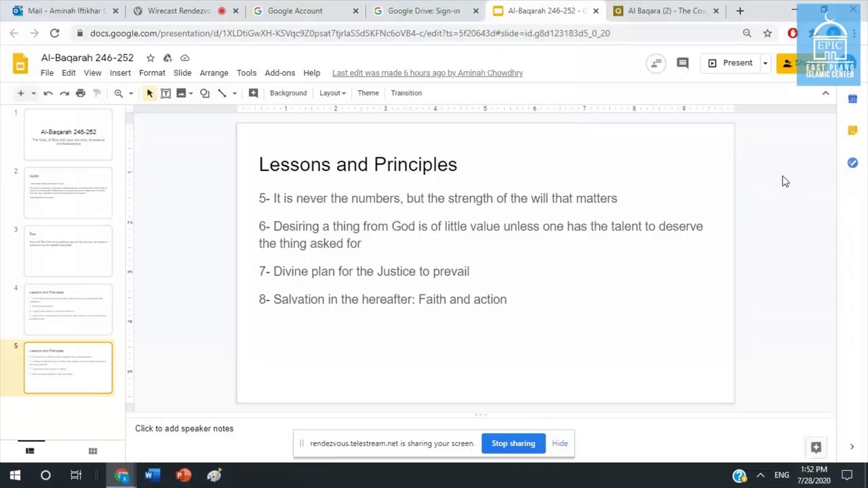Select slide 3 thumbnail
The width and height of the screenshot is (868, 488).
[68, 251]
